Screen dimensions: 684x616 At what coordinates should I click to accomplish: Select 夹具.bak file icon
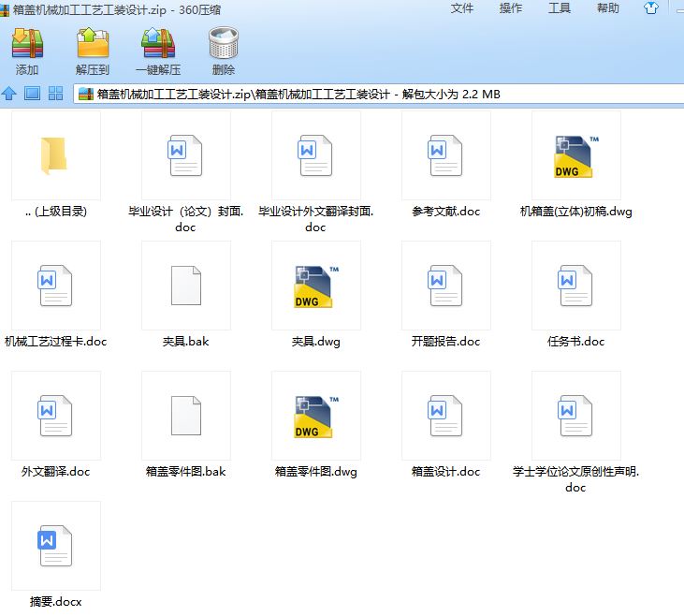(186, 286)
